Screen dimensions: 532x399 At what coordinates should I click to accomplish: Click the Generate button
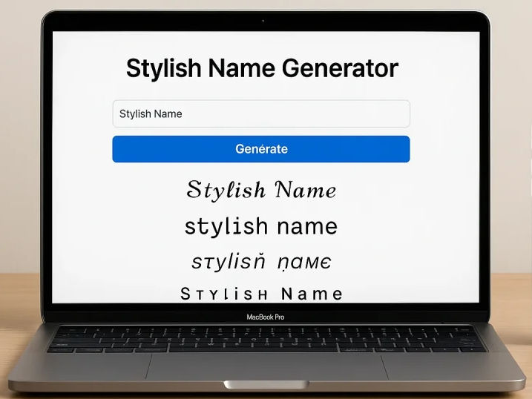point(261,149)
